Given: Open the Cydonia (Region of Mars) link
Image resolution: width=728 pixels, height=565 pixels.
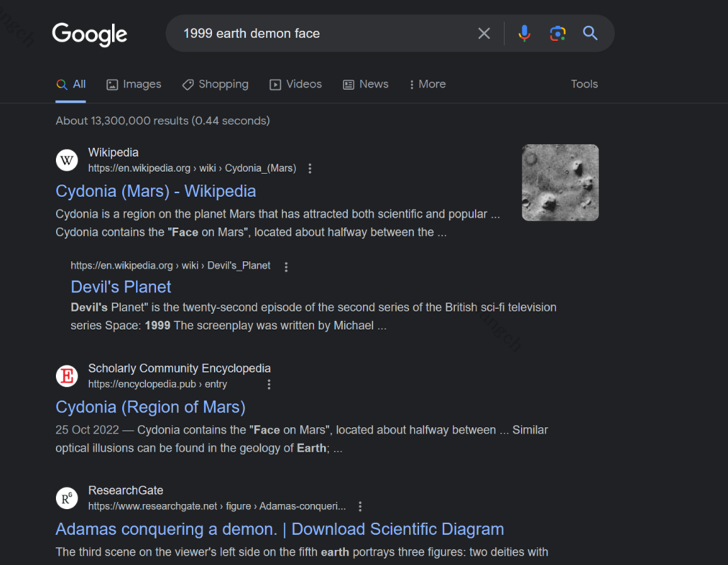Looking at the screenshot, I should [x=150, y=407].
